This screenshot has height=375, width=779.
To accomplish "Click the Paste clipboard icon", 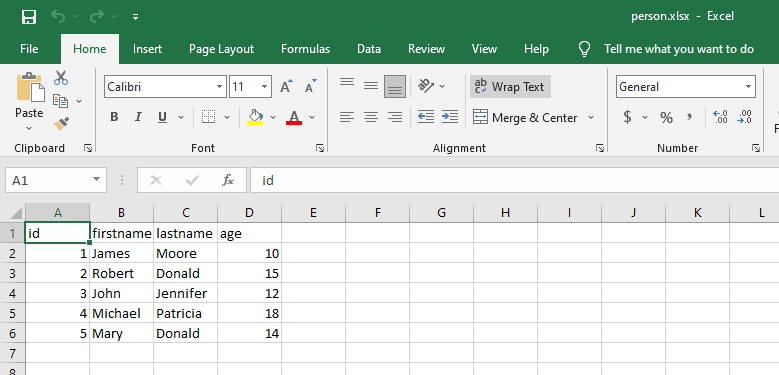I will 30,88.
